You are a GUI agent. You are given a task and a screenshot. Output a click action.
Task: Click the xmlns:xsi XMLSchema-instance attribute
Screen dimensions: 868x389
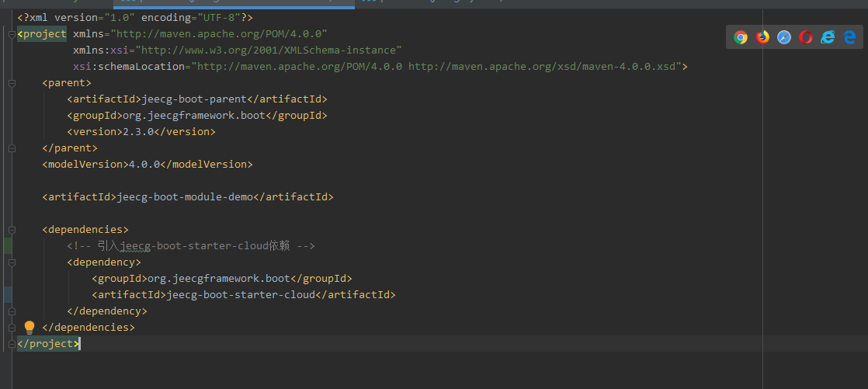[238, 50]
